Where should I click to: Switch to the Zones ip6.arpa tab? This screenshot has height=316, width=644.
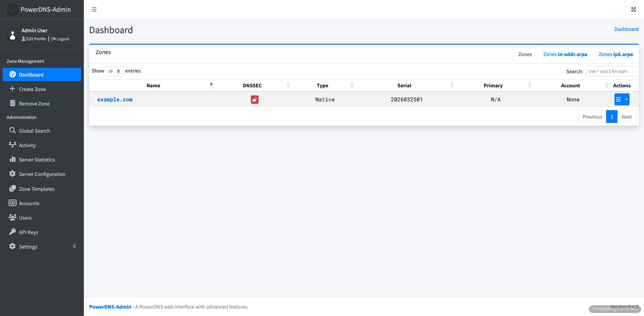point(615,54)
